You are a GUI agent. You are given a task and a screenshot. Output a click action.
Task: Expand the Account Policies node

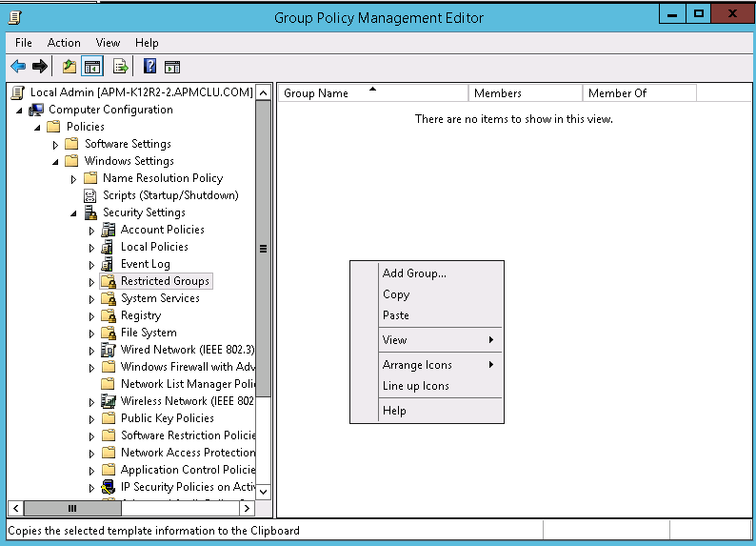tap(92, 231)
